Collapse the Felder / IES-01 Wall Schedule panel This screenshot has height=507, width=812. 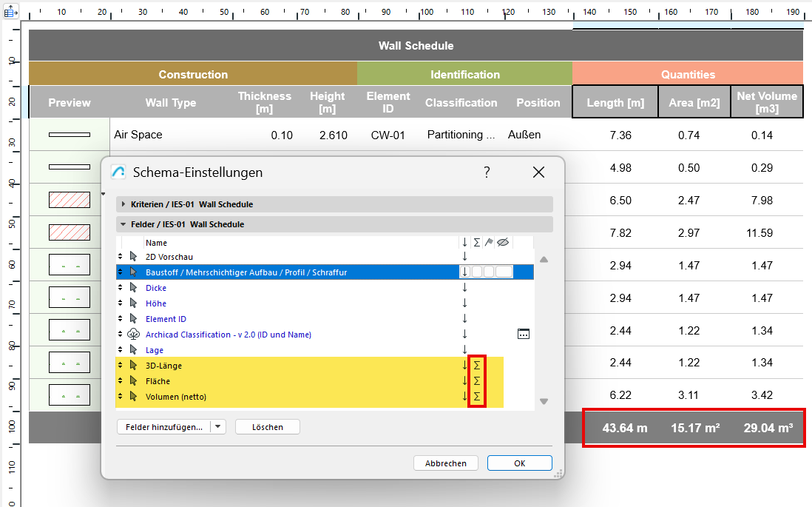pos(124,224)
